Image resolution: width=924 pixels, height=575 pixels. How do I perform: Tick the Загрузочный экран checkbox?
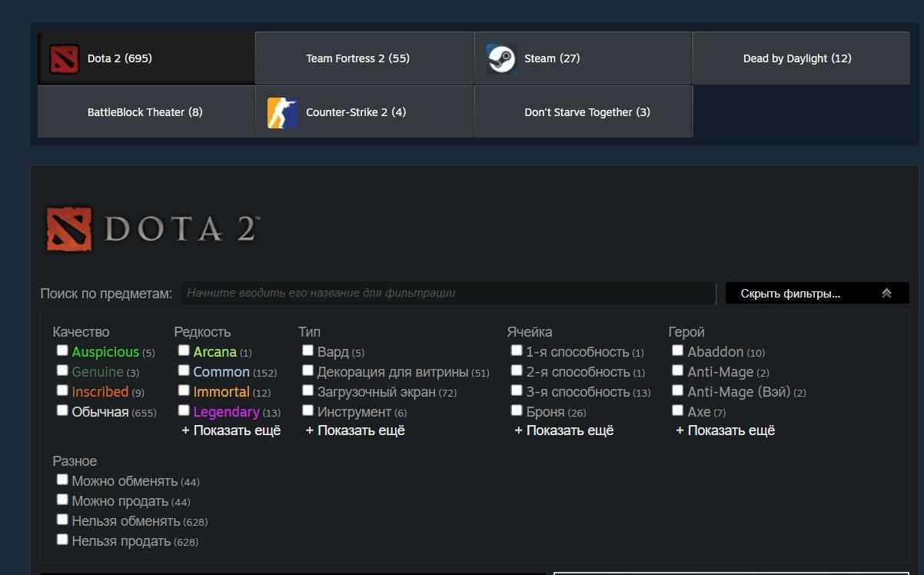click(x=308, y=391)
